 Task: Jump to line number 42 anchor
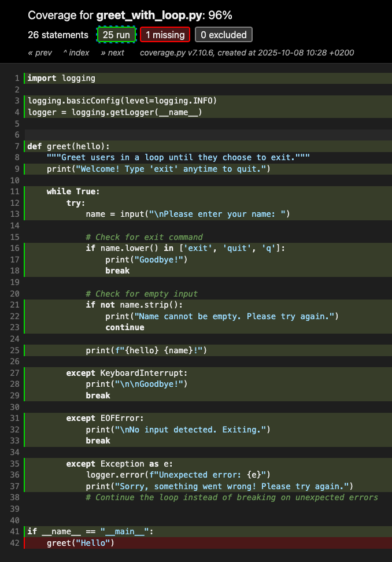click(x=15, y=543)
